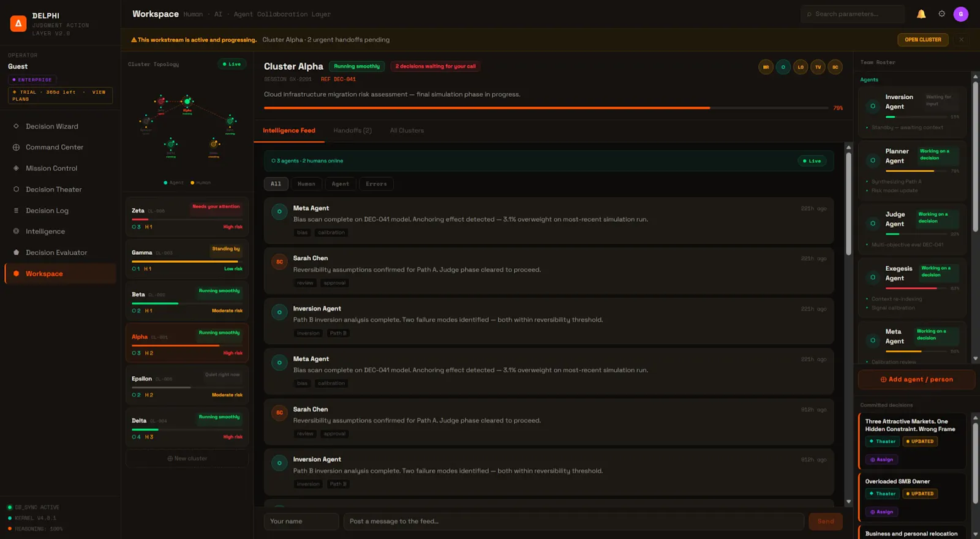The image size is (980, 539).
Task: Select the Delta cluster card
Action: [x=187, y=426]
